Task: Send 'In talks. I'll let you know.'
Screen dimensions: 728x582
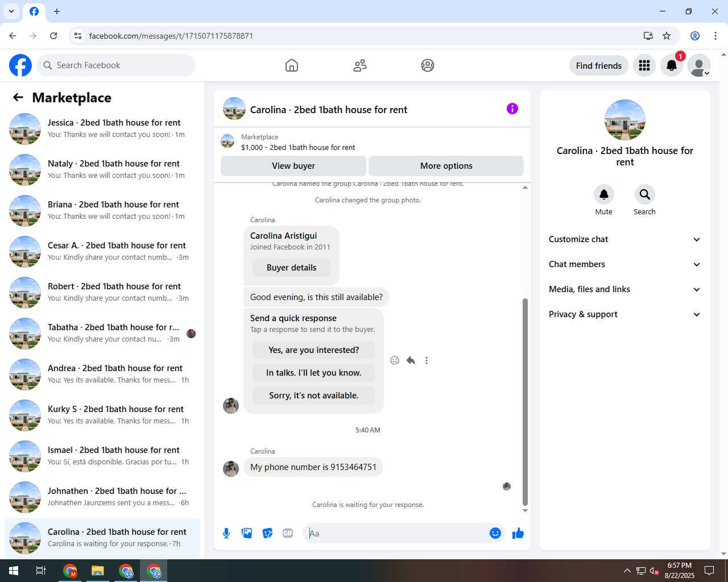Action: pyautogui.click(x=313, y=373)
